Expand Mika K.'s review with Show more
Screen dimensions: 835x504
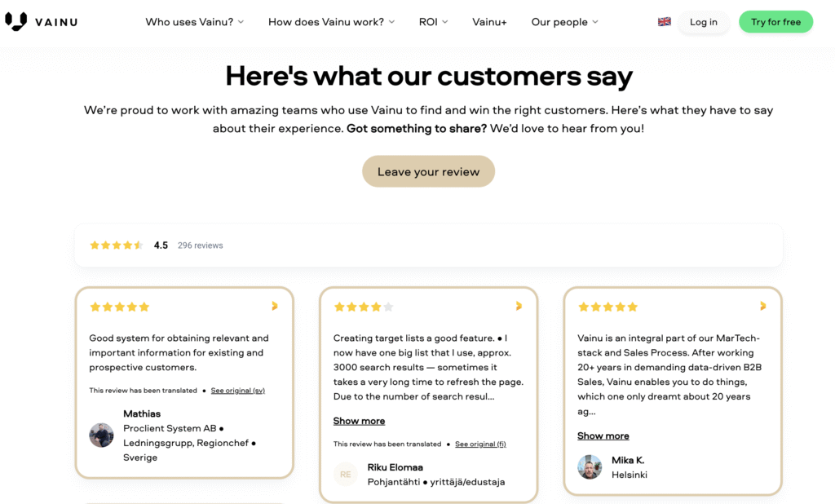(x=603, y=435)
